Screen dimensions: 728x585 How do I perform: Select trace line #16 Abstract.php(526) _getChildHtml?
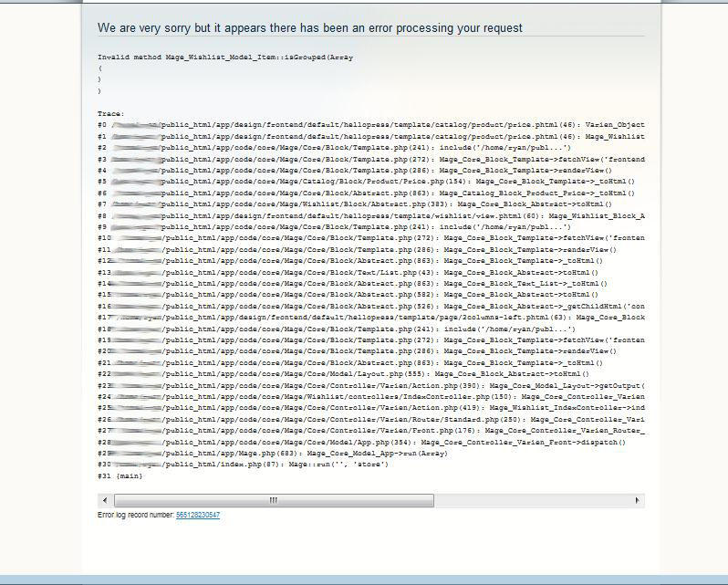[x=371, y=307]
